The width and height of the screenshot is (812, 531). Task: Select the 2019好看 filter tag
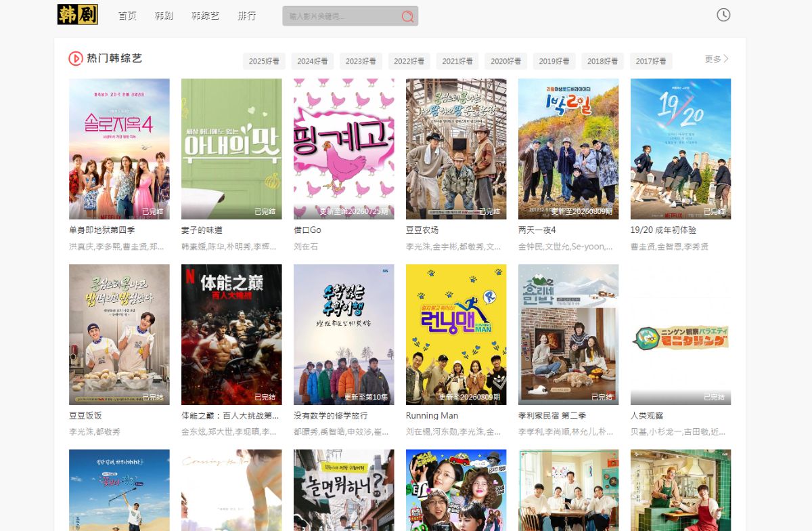point(554,61)
